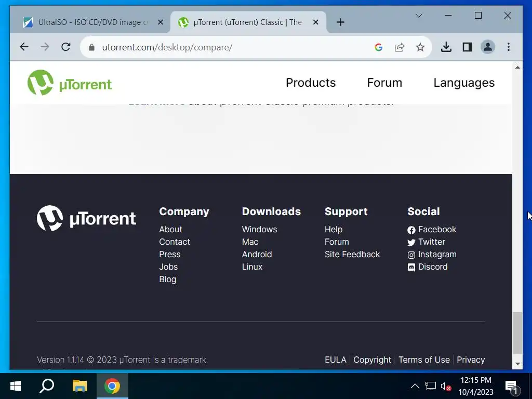Viewport: 532px width, 399px height.
Task: Open Forum under Support
Action: pos(337,242)
